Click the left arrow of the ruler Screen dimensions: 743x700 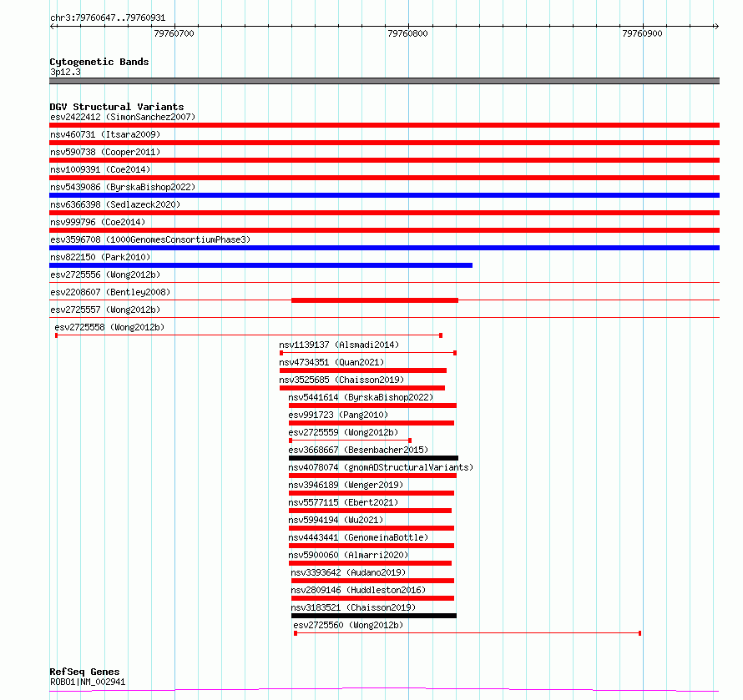click(53, 27)
